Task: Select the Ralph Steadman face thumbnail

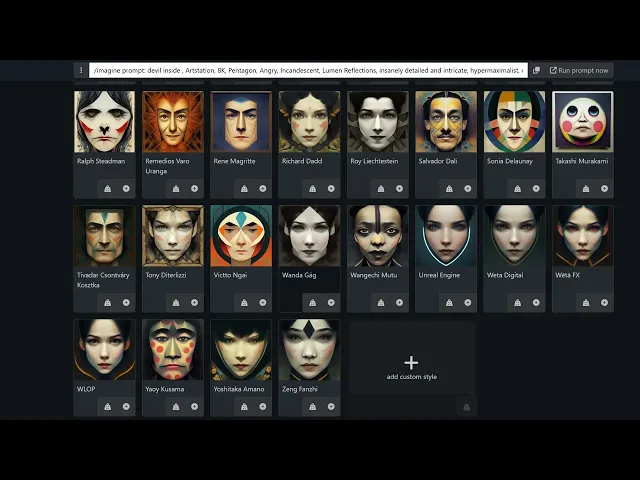Action: pyautogui.click(x=104, y=122)
